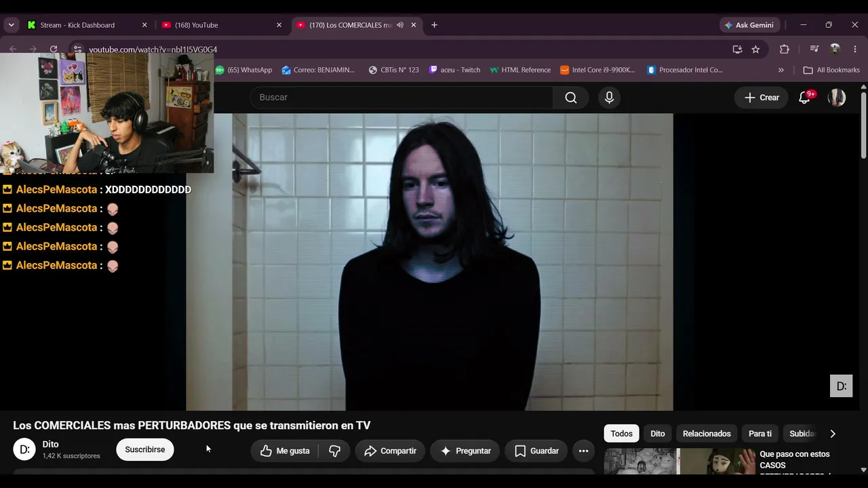This screenshot has width=868, height=488.
Task: Open the tab search dropdown chevron
Action: pos(11,25)
